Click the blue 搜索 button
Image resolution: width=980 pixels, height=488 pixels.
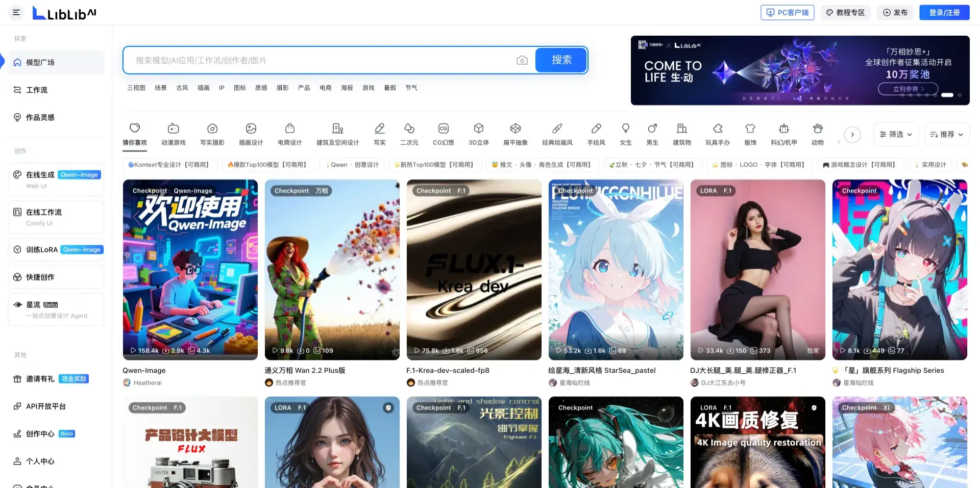coord(561,60)
